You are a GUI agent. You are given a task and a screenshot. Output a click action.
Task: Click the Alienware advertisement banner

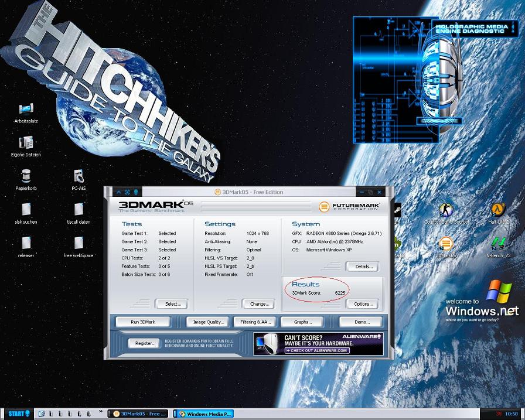pyautogui.click(x=318, y=344)
